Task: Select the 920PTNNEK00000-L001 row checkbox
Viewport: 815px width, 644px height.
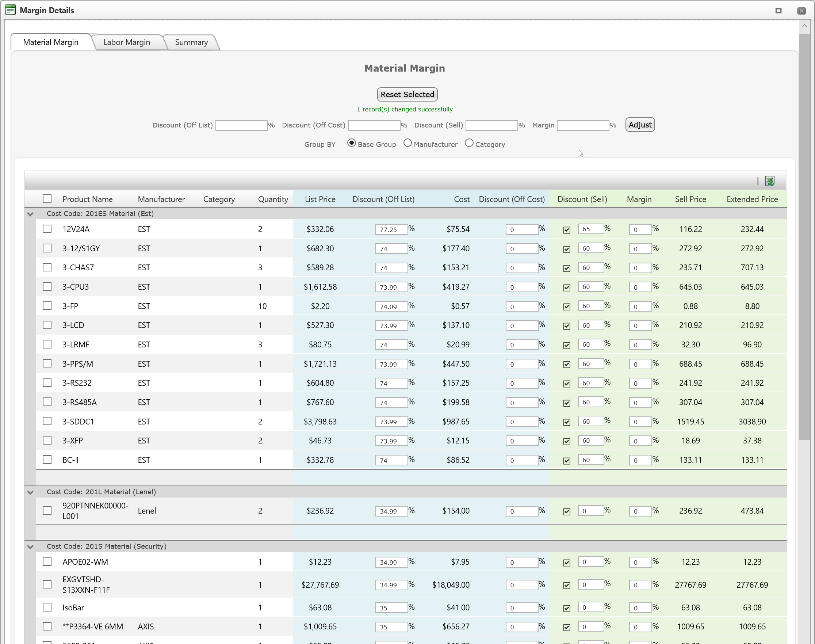Action: point(47,511)
